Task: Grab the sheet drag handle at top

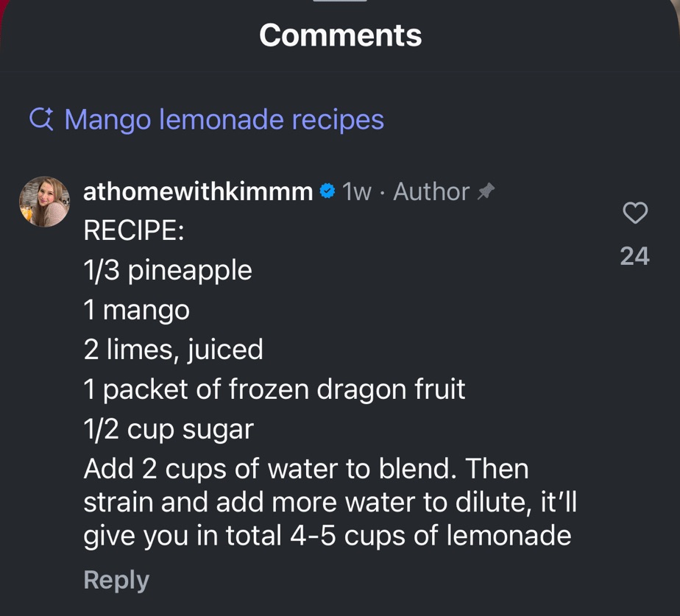Action: coord(339,1)
